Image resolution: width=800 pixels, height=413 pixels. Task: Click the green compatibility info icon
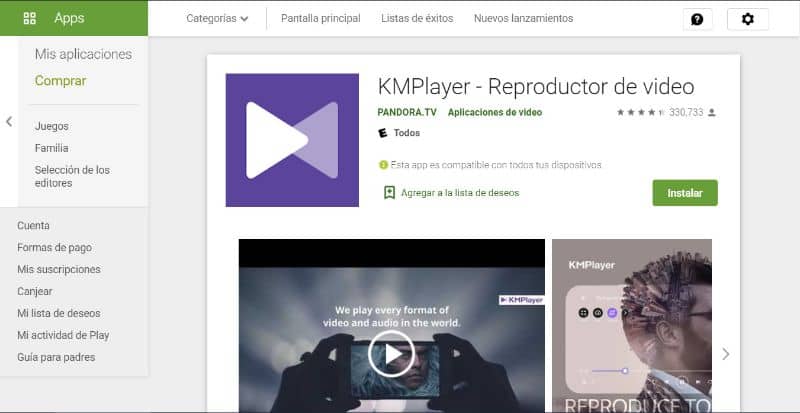click(x=383, y=165)
